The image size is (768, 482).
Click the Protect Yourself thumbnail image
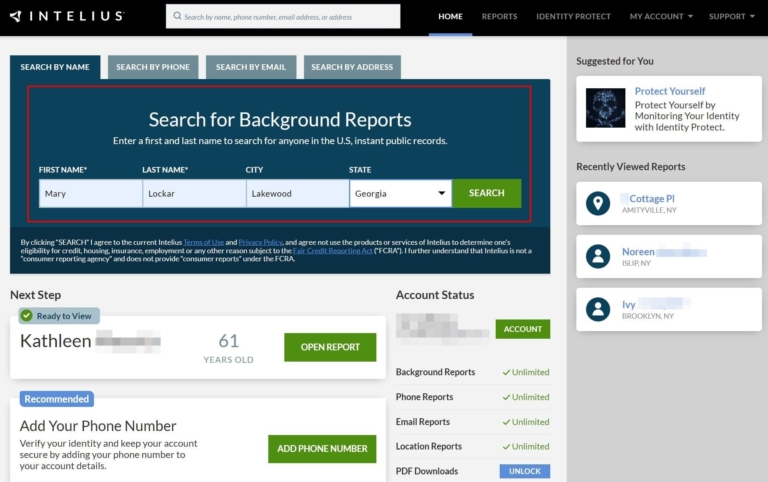605,108
